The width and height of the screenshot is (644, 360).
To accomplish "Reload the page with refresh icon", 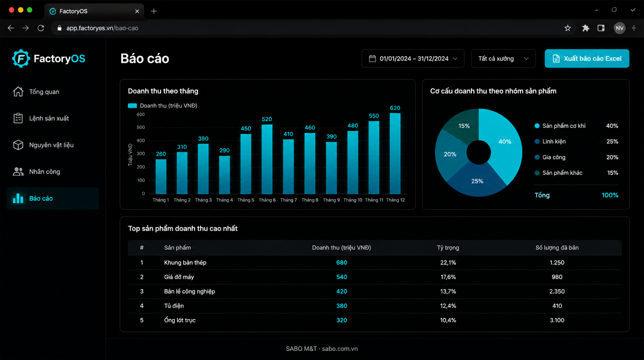I will pyautogui.click(x=41, y=28).
